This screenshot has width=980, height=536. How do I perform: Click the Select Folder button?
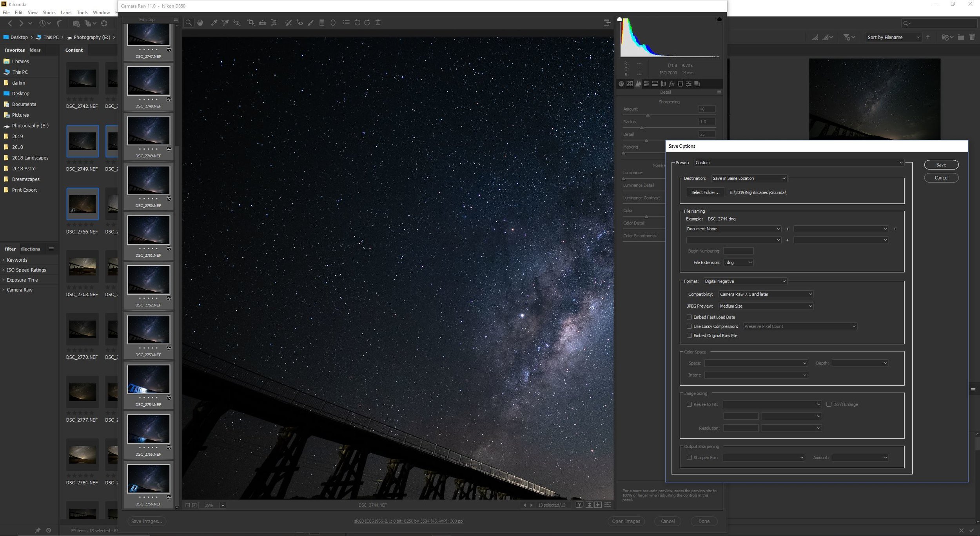click(705, 192)
